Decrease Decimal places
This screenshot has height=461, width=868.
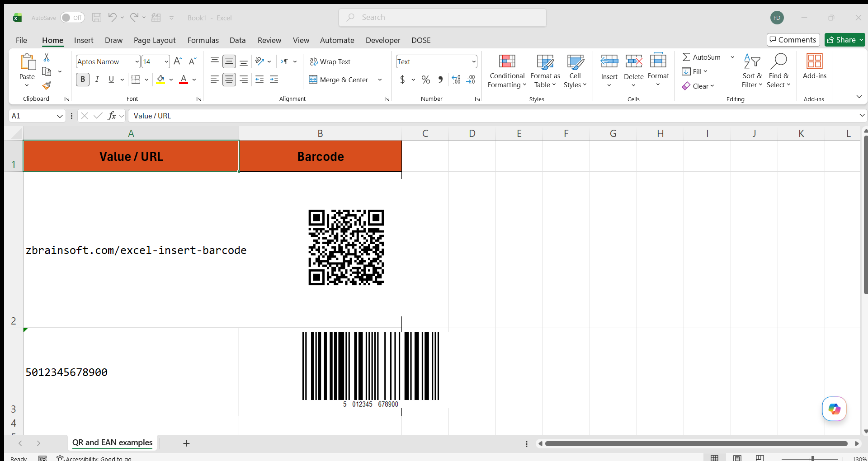click(471, 80)
